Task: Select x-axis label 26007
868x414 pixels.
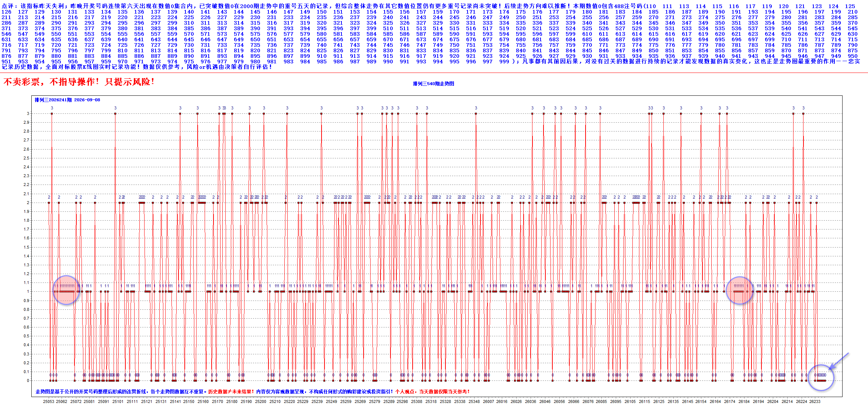Action: tap(489, 401)
